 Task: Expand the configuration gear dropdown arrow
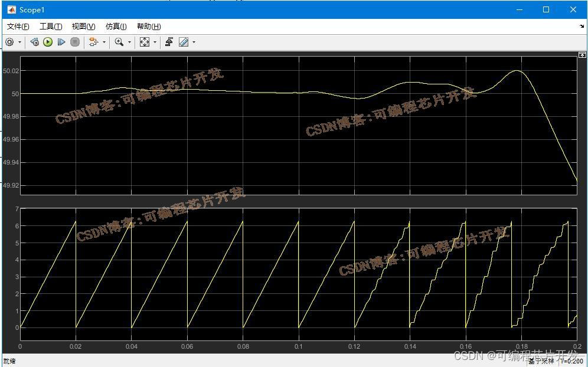pyautogui.click(x=19, y=42)
